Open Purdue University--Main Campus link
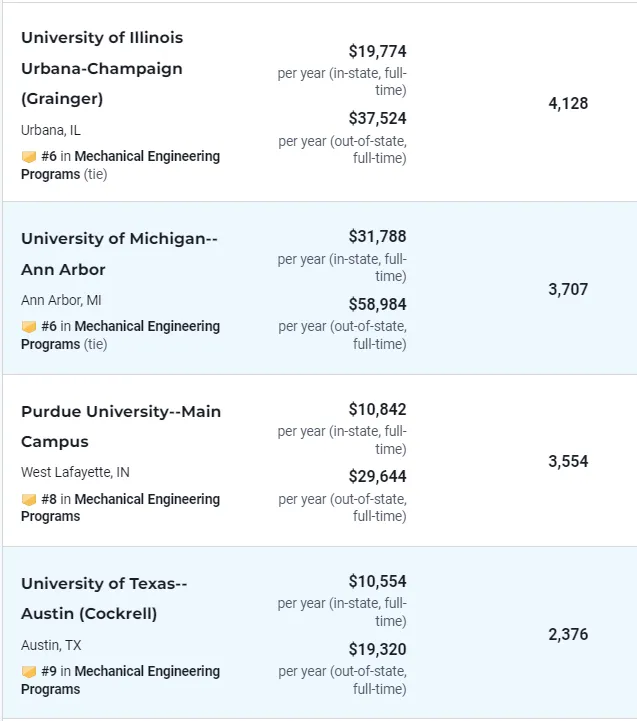Screen dimensions: 637x721 pyautogui.click(x=121, y=426)
